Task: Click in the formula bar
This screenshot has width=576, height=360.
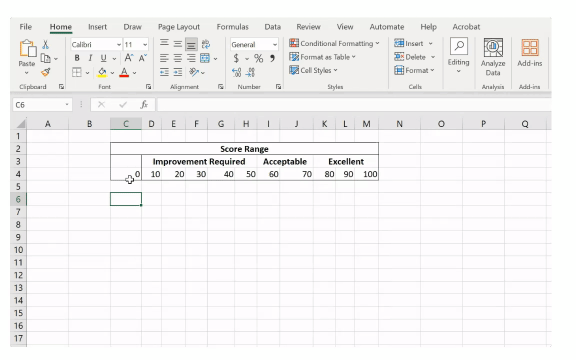Action: click(x=354, y=105)
